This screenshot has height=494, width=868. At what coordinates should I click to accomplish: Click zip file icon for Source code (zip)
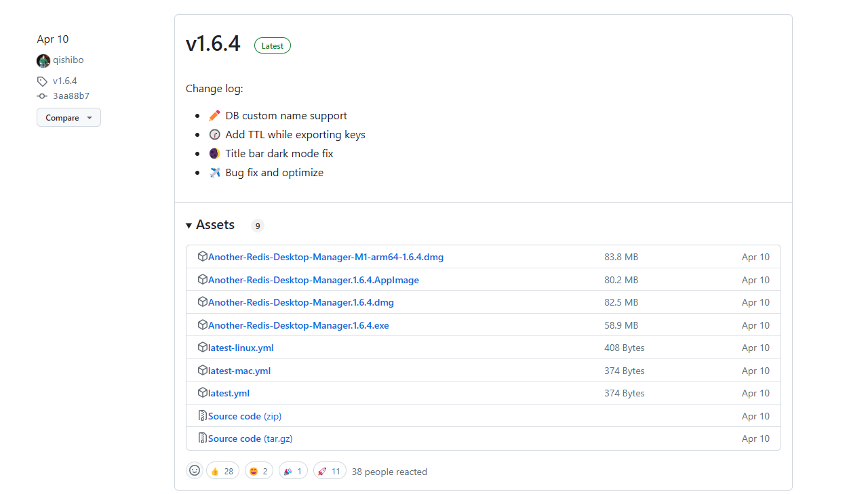coord(202,415)
